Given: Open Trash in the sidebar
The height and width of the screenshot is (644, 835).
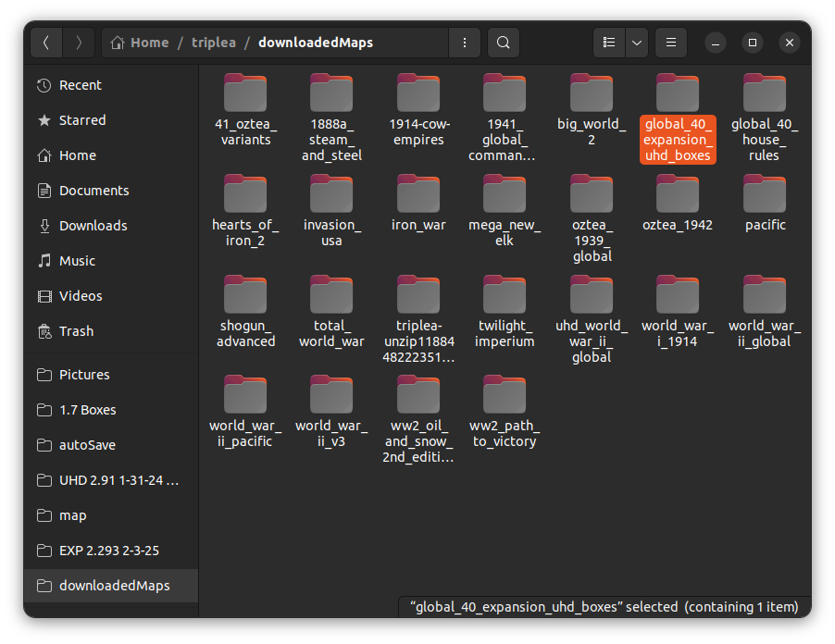Looking at the screenshot, I should pos(76,331).
